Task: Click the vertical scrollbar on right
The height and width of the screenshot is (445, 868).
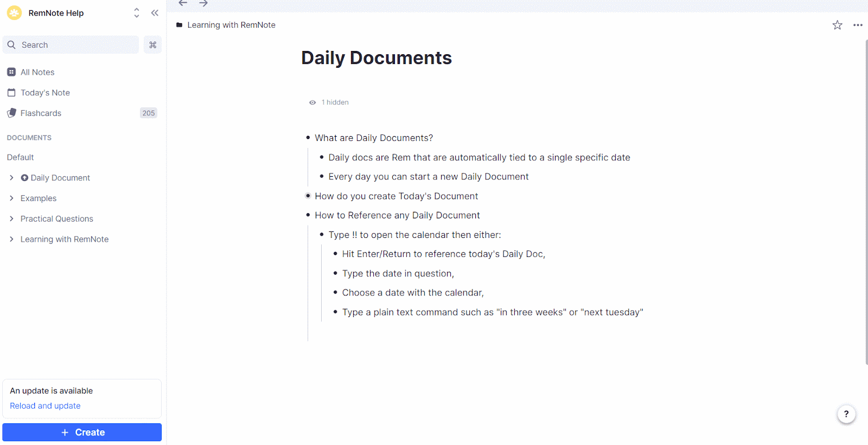Action: 866,201
